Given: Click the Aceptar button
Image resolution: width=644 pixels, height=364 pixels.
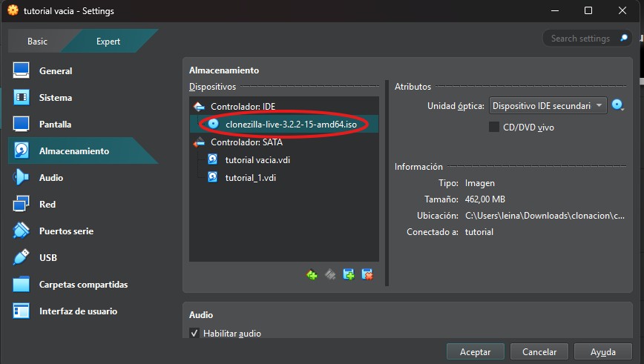Looking at the screenshot, I should [x=475, y=351].
